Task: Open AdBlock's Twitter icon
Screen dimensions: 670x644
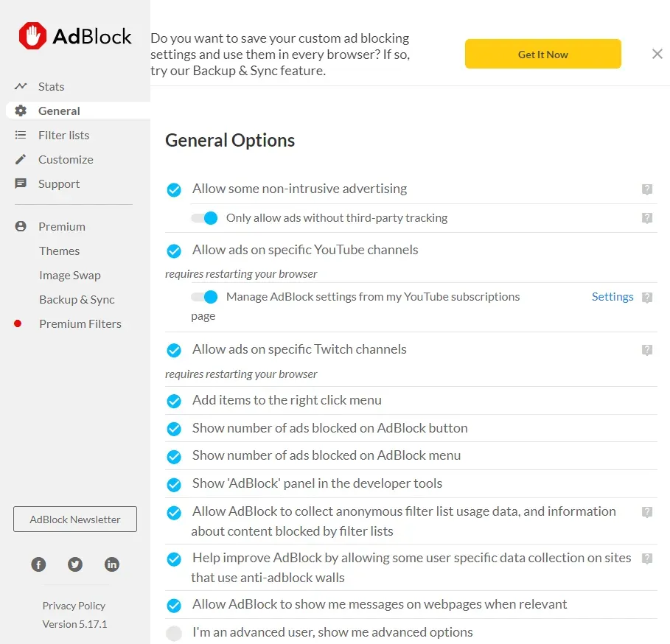Action: click(74, 564)
